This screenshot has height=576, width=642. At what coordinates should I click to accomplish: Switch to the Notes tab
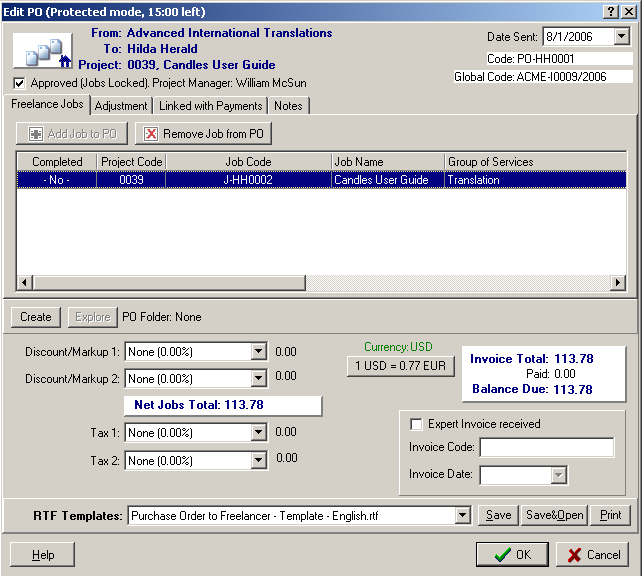[x=288, y=106]
